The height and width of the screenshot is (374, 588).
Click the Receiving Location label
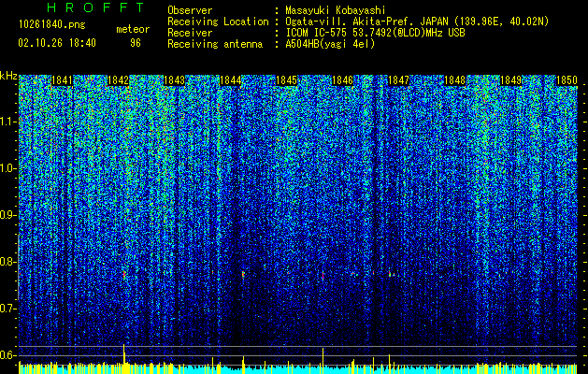point(218,22)
